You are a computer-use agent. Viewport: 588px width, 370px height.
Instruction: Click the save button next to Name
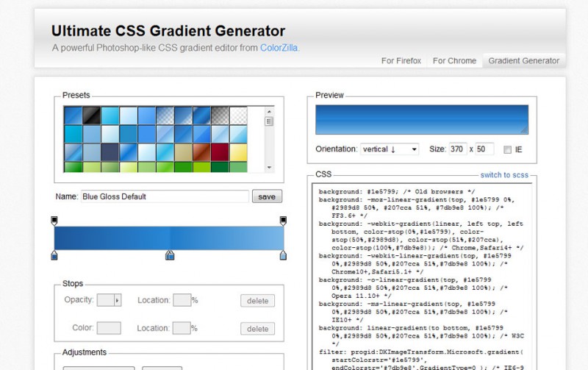pyautogui.click(x=267, y=196)
